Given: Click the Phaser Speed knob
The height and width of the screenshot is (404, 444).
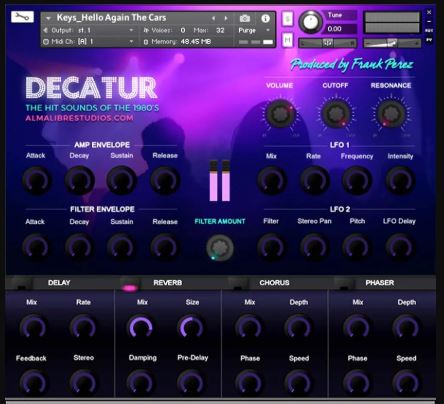Looking at the screenshot, I should [406, 382].
